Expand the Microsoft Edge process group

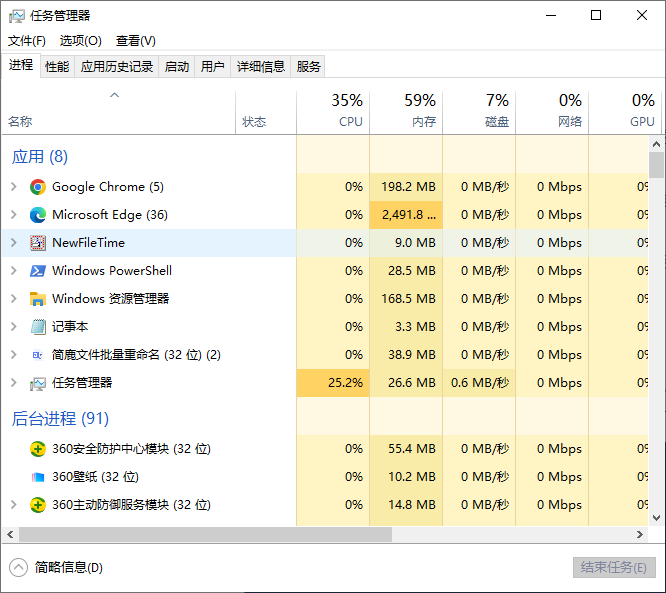[x=14, y=215]
